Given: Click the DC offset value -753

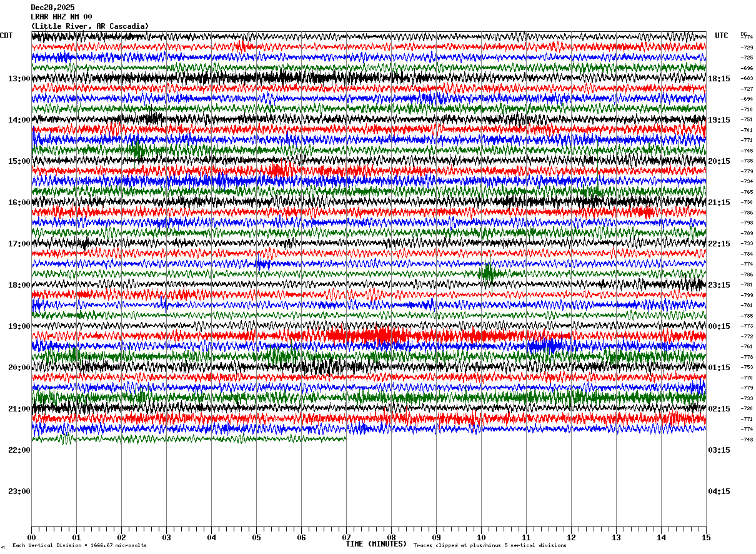Looking at the screenshot, I should pyautogui.click(x=747, y=367).
